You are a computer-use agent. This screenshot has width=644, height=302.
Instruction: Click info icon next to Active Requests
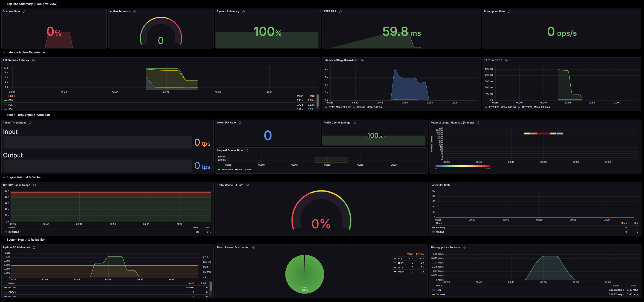[x=134, y=11]
